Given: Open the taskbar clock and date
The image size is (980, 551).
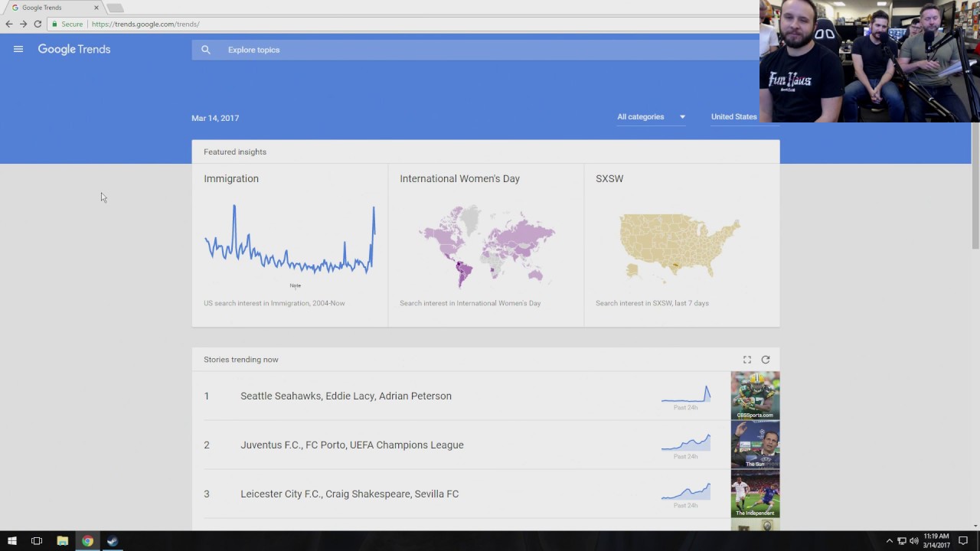Looking at the screenshot, I should [x=936, y=541].
